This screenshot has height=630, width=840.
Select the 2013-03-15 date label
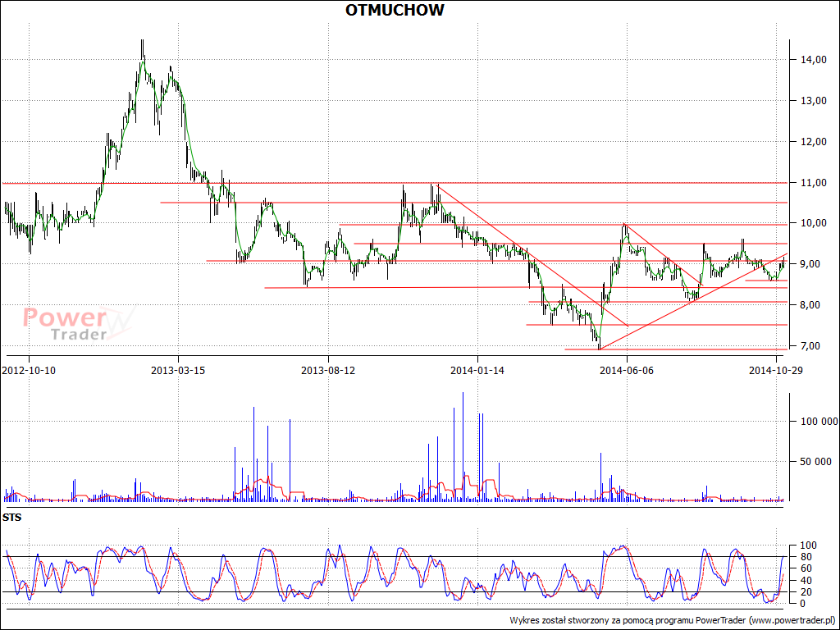point(178,370)
